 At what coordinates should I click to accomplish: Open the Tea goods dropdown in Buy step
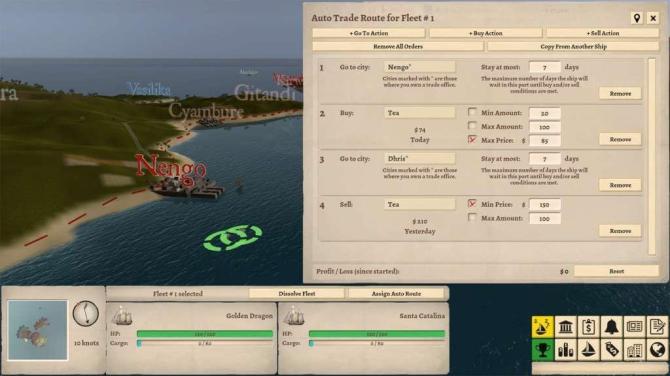420,113
